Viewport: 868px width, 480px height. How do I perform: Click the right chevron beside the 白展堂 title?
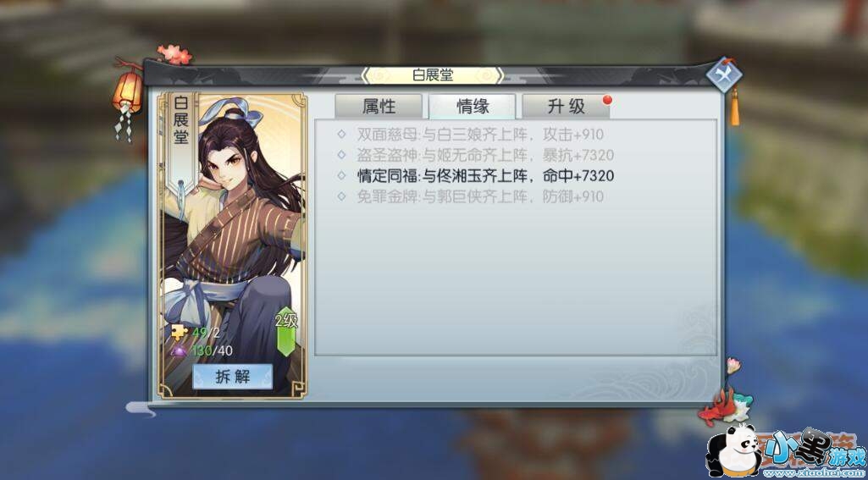(500, 75)
